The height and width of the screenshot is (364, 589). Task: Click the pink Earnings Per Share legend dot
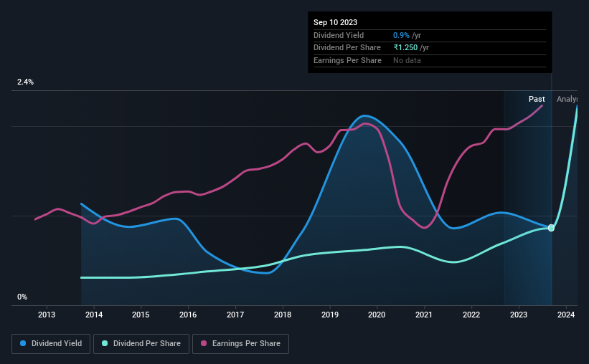pos(204,343)
